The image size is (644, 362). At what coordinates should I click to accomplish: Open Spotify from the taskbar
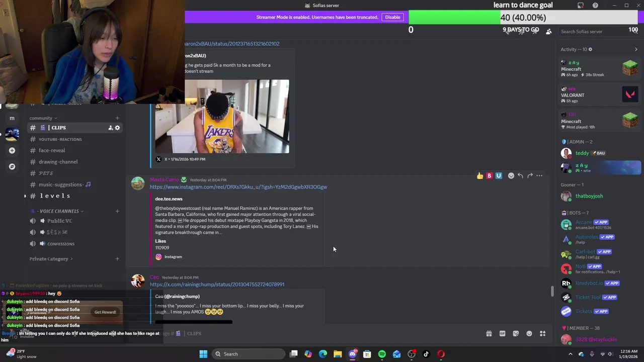tap(382, 354)
